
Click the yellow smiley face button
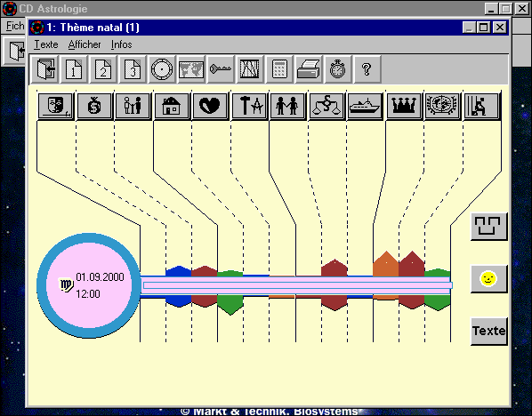(x=488, y=279)
